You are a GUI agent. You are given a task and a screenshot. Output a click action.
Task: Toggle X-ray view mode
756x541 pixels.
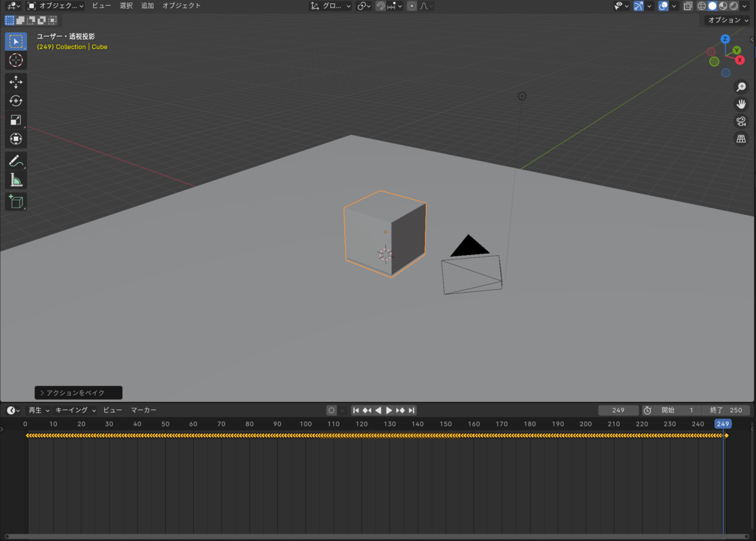(x=687, y=6)
